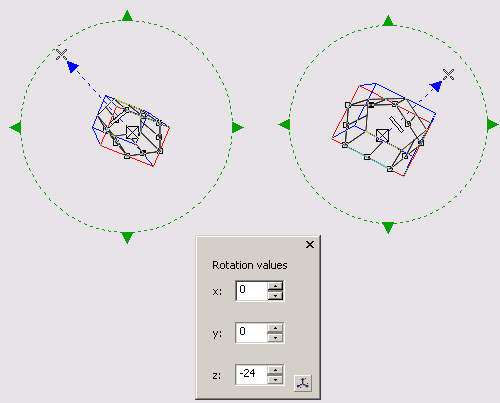Viewport: 500px width, 403px height.
Task: Click the right green arrow of right rotation circle
Action: pyautogui.click(x=493, y=125)
